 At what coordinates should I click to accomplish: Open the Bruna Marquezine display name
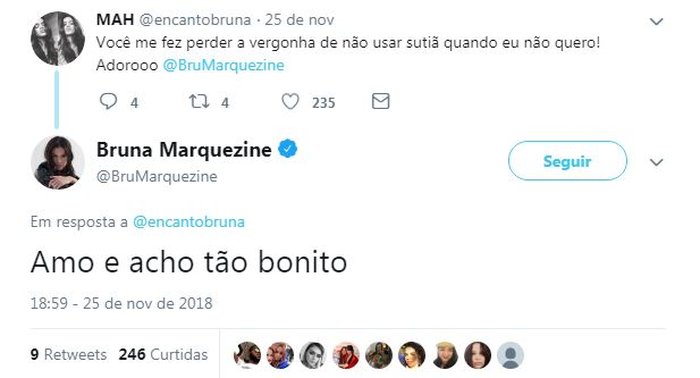184,150
